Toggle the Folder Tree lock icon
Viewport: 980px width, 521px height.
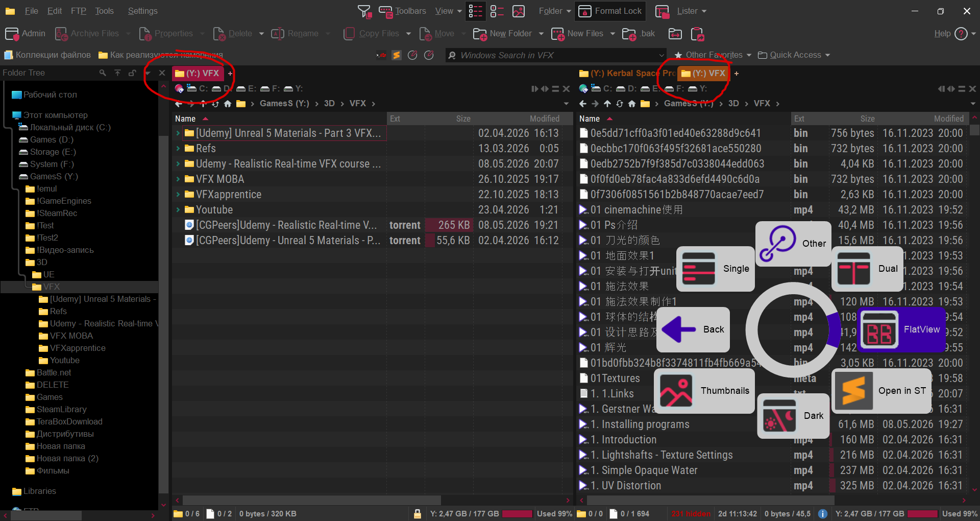pos(132,73)
